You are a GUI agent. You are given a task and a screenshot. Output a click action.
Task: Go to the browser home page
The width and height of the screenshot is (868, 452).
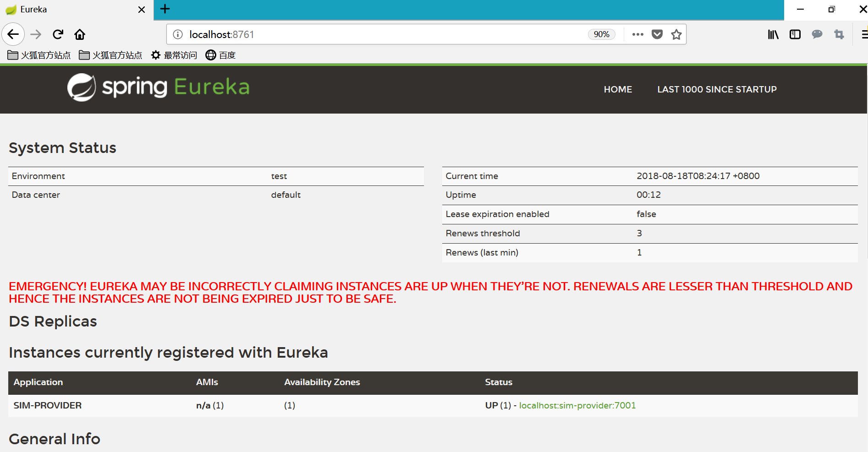click(x=80, y=34)
